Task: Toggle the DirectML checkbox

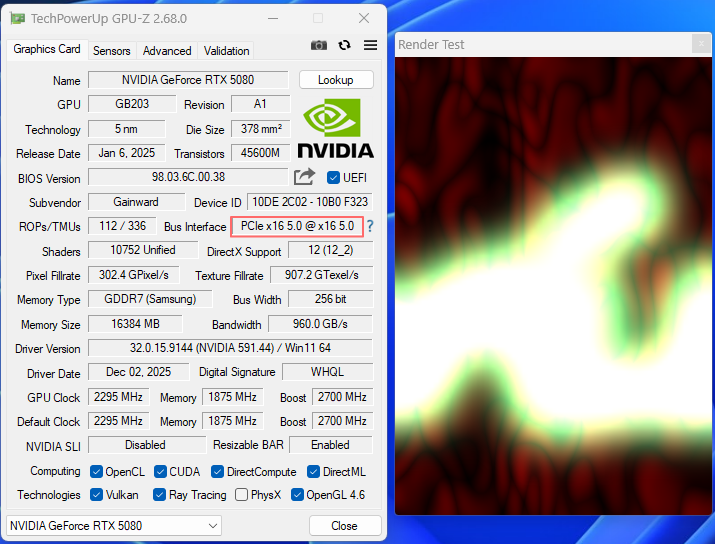Action: 313,471
